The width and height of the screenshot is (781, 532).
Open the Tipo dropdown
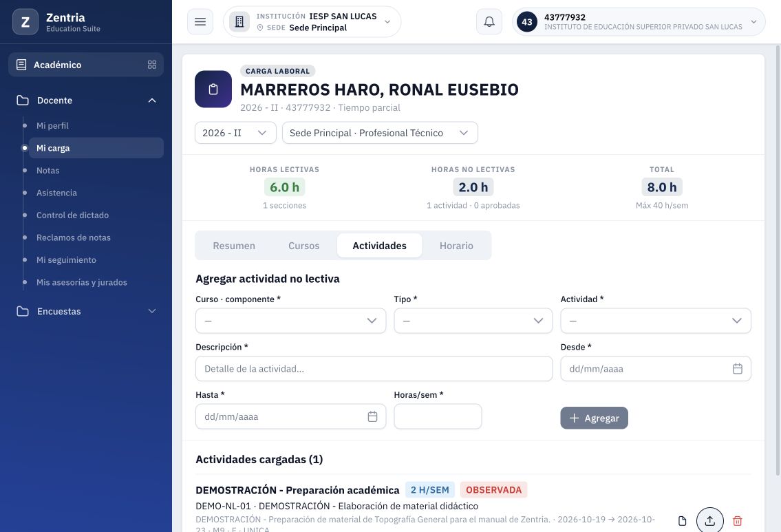click(473, 321)
